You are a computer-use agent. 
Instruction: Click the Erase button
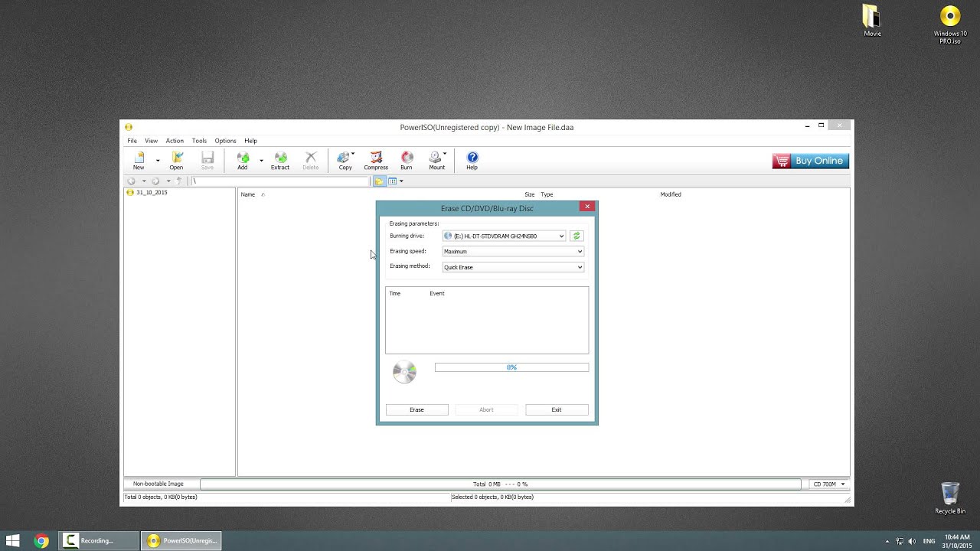point(416,409)
